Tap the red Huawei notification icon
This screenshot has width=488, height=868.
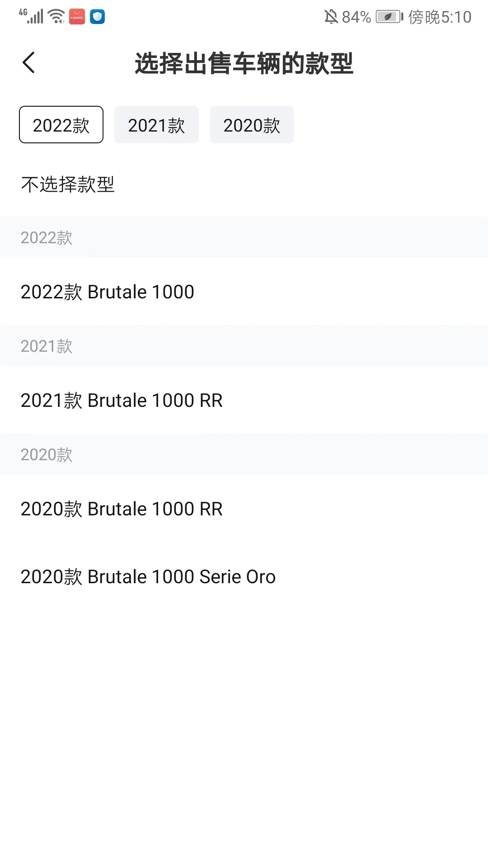point(77,17)
